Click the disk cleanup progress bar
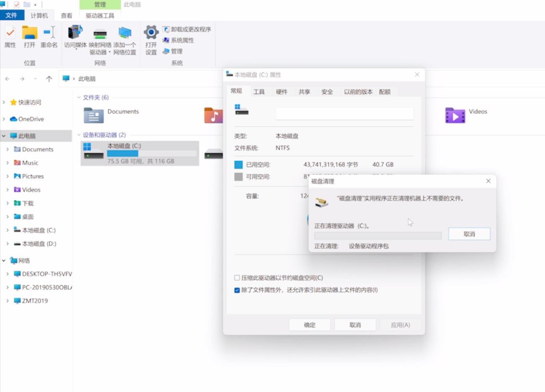The width and height of the screenshot is (545, 392). 377,235
